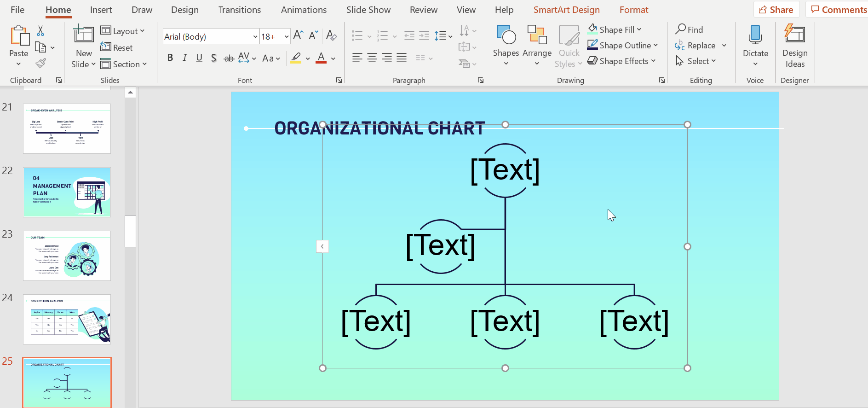Expand the font name combo box
This screenshot has width=868, height=408.
tap(255, 36)
